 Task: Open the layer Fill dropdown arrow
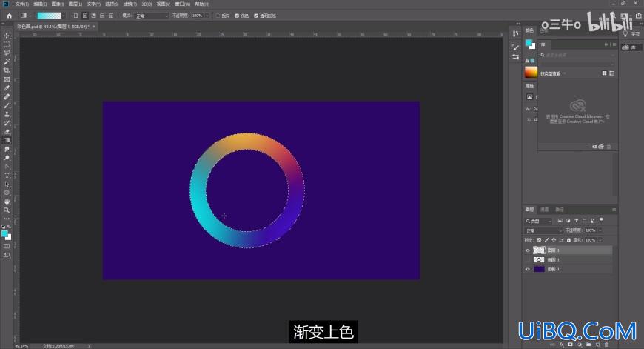pyautogui.click(x=600, y=240)
